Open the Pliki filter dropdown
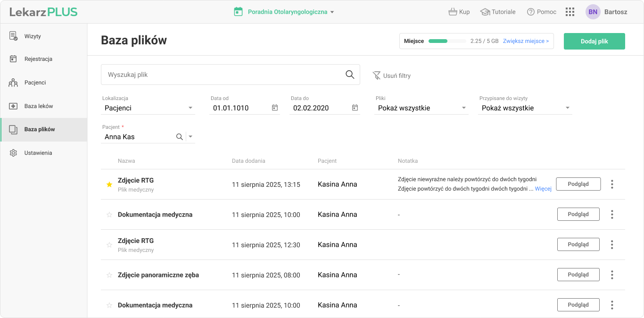 click(464, 108)
